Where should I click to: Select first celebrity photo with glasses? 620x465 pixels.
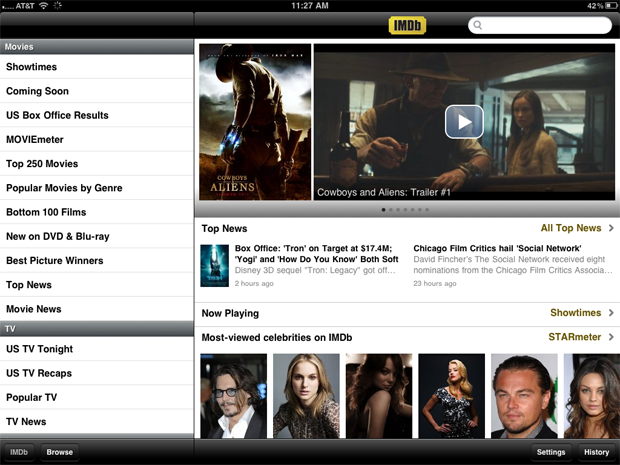pos(234,396)
